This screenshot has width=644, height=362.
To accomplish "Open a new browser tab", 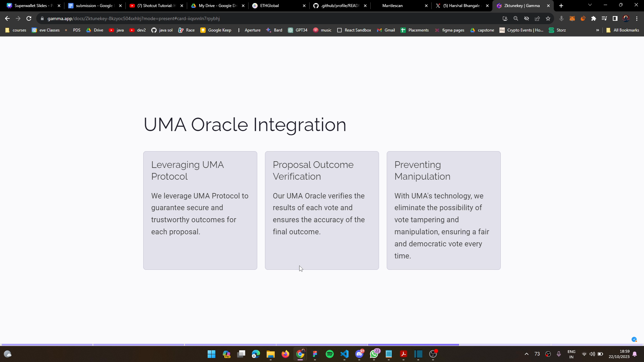I will 561,6.
